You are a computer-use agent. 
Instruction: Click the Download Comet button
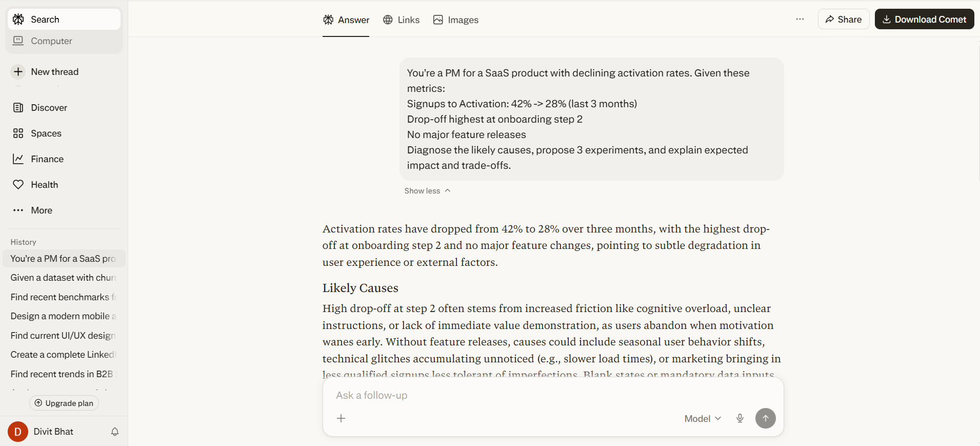(924, 19)
